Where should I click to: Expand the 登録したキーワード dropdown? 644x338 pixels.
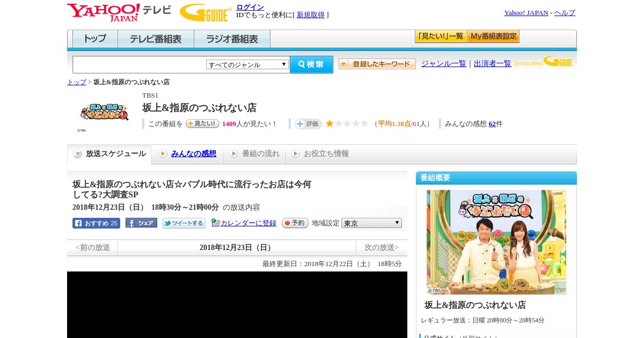(x=377, y=64)
